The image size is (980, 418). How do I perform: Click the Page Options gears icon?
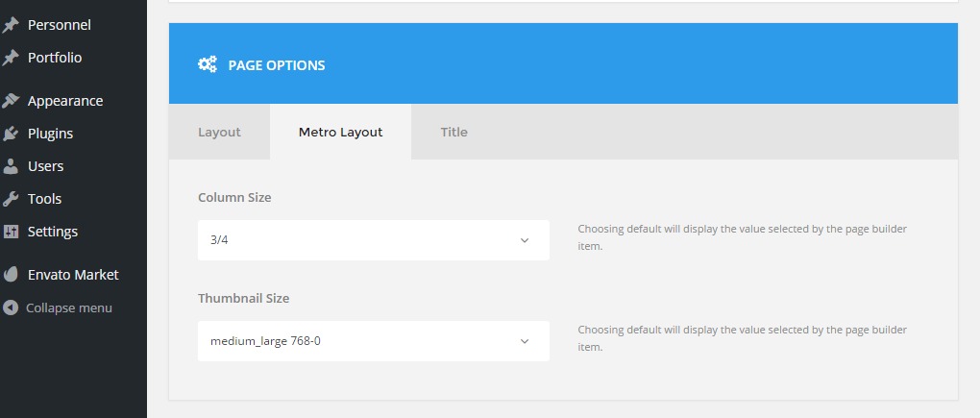point(208,65)
